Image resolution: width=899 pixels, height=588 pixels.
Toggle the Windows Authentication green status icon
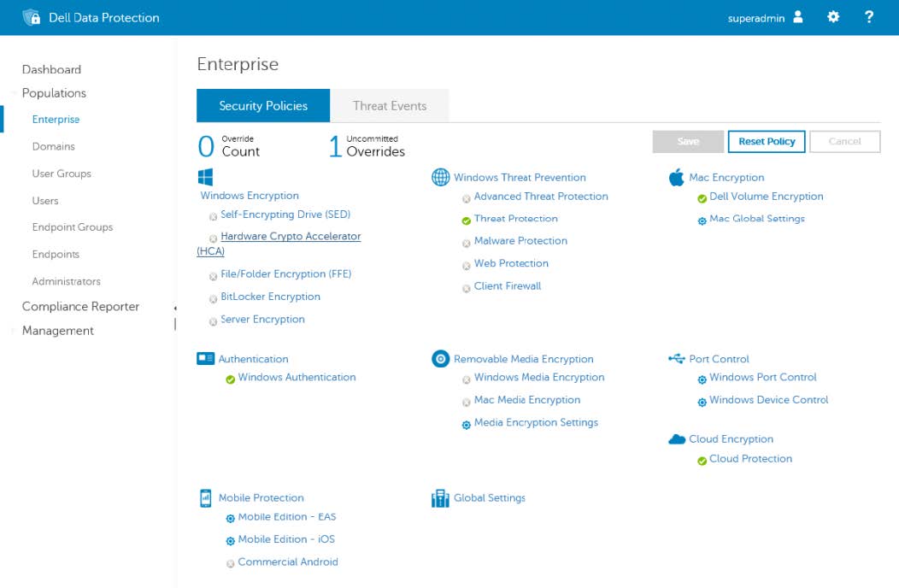tap(229, 378)
